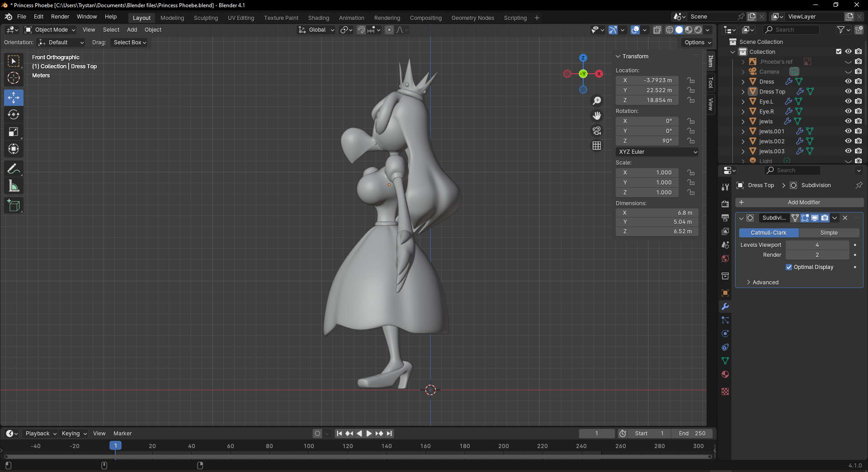Screen dimensions: 868x472
Task: Uncheck the Optimal Display checkbox
Action: tap(789, 267)
